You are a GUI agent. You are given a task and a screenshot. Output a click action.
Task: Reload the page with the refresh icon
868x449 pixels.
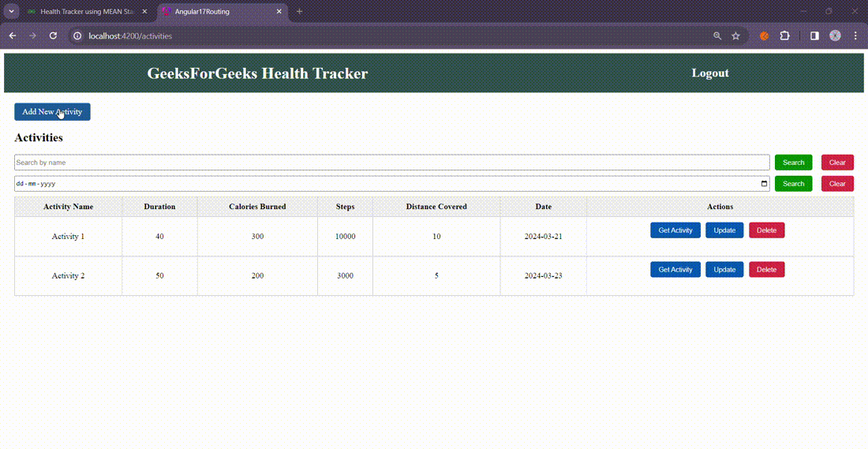point(53,36)
